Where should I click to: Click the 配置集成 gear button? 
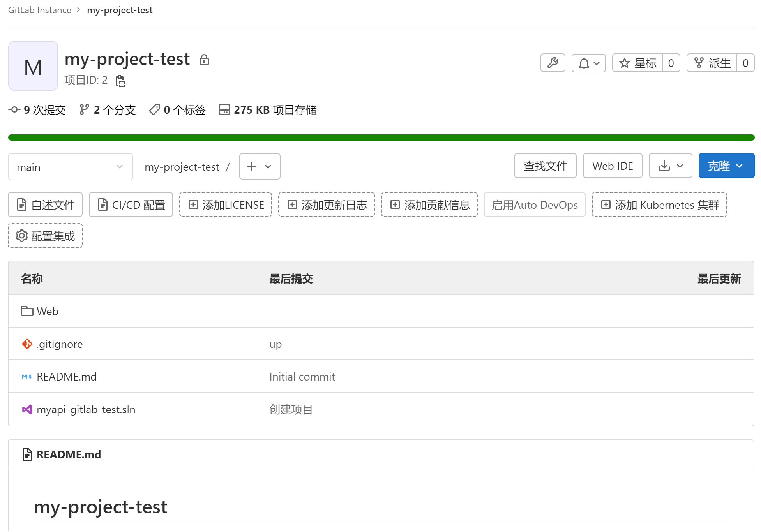(x=45, y=236)
